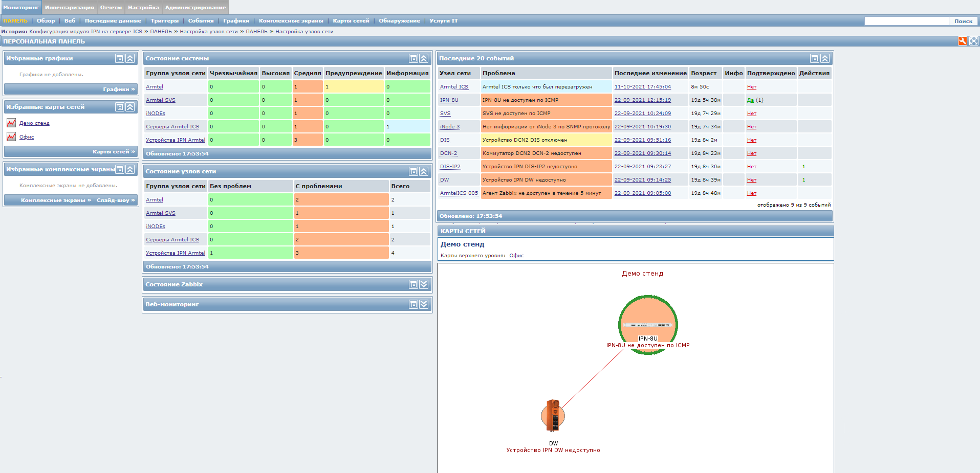Collapse the Состояние узлов сети widget
Image resolution: width=980 pixels, height=473 pixels.
pos(424,171)
